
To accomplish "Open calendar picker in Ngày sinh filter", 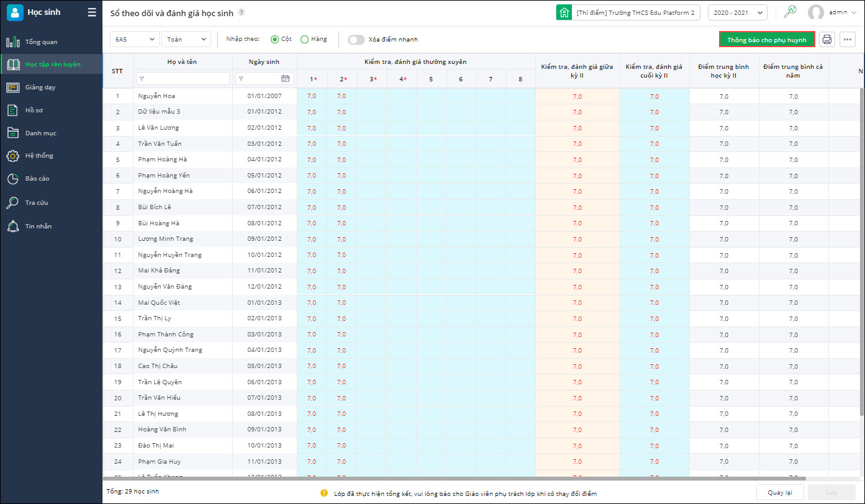I will click(x=285, y=79).
